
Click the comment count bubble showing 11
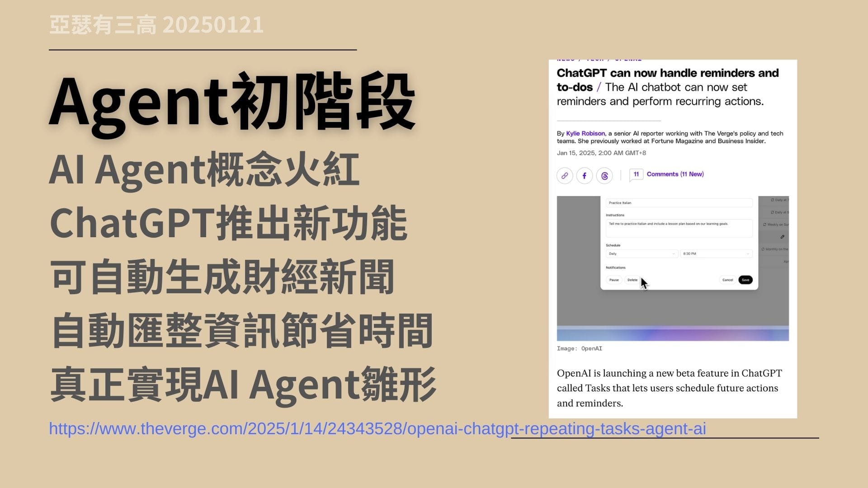click(636, 174)
